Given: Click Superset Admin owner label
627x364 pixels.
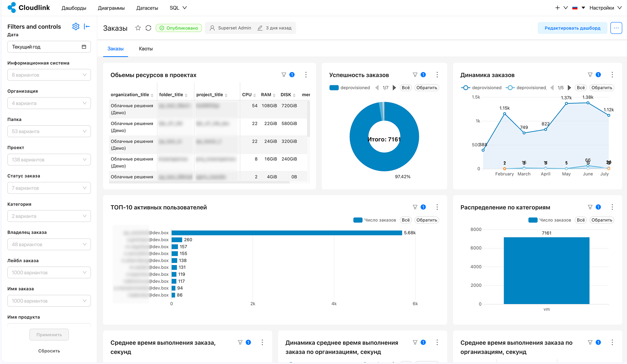Looking at the screenshot, I should pyautogui.click(x=230, y=28).
